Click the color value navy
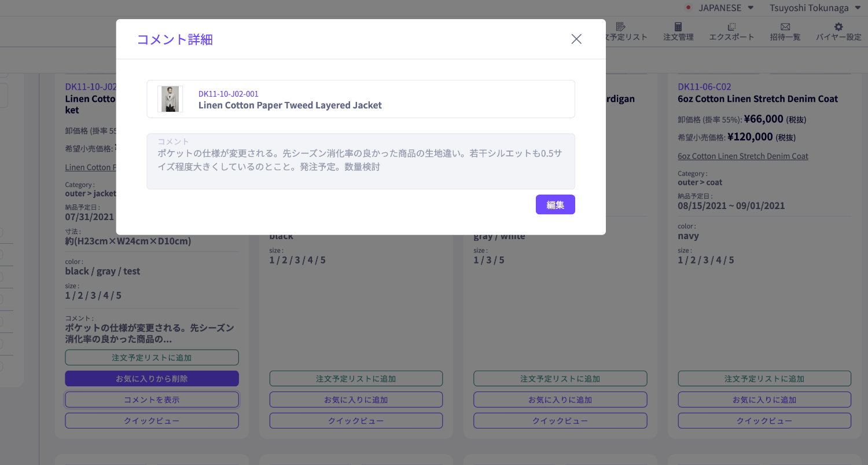Image resolution: width=868 pixels, height=465 pixels. tap(689, 236)
